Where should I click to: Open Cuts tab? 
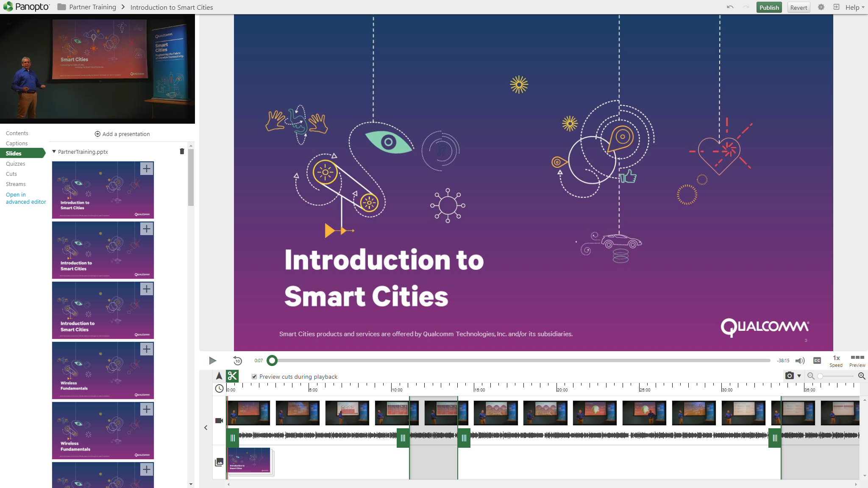[11, 174]
